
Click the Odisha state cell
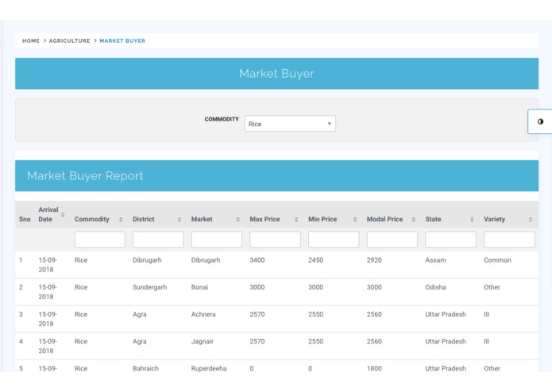pos(435,287)
